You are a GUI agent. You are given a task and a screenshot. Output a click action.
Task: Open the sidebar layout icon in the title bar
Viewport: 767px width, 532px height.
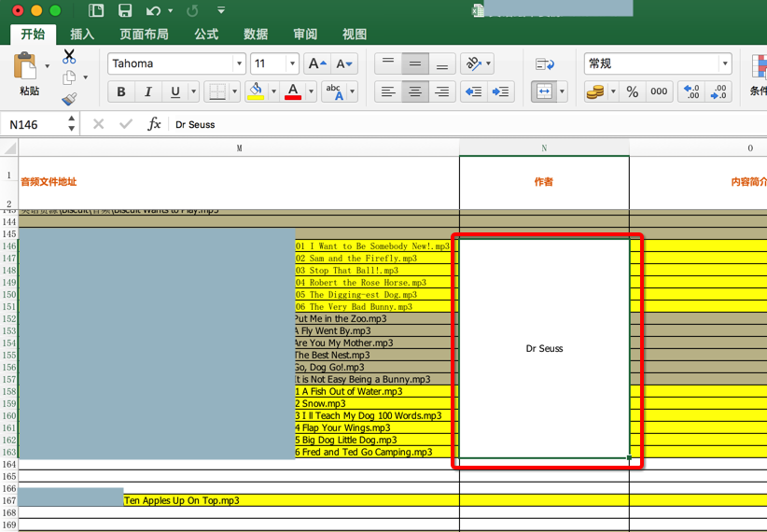pos(96,10)
